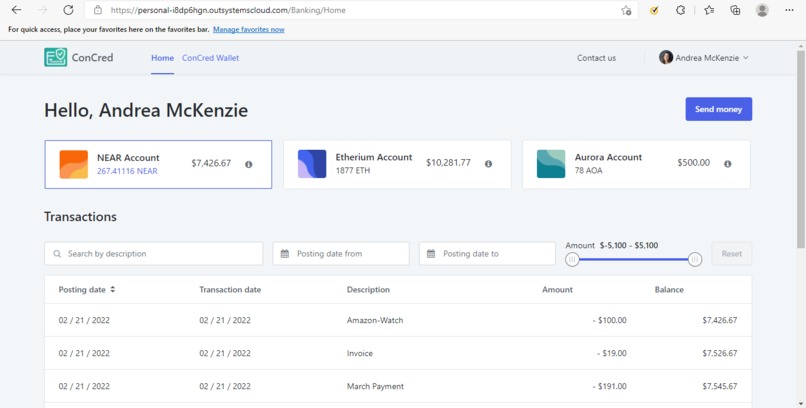Open the favorites list icon
This screenshot has height=408, width=806.
coord(709,10)
